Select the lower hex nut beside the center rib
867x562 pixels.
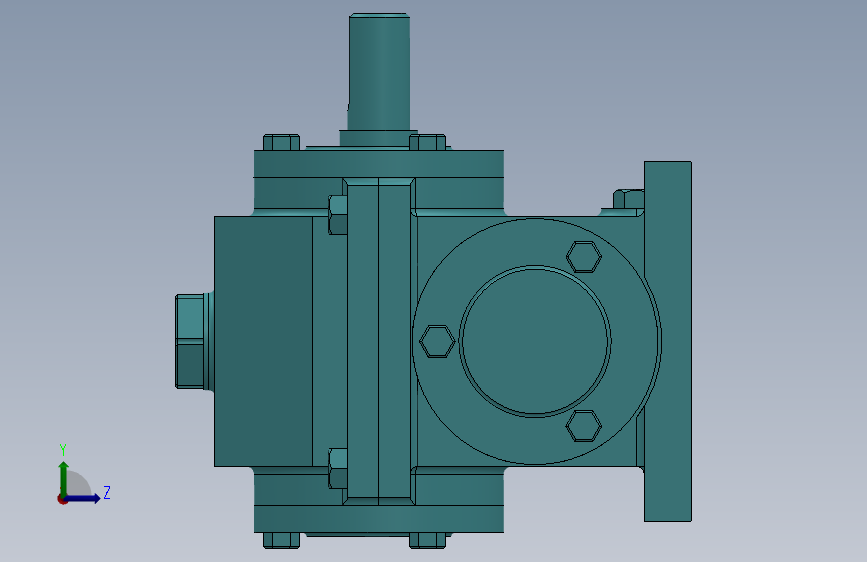(338, 469)
